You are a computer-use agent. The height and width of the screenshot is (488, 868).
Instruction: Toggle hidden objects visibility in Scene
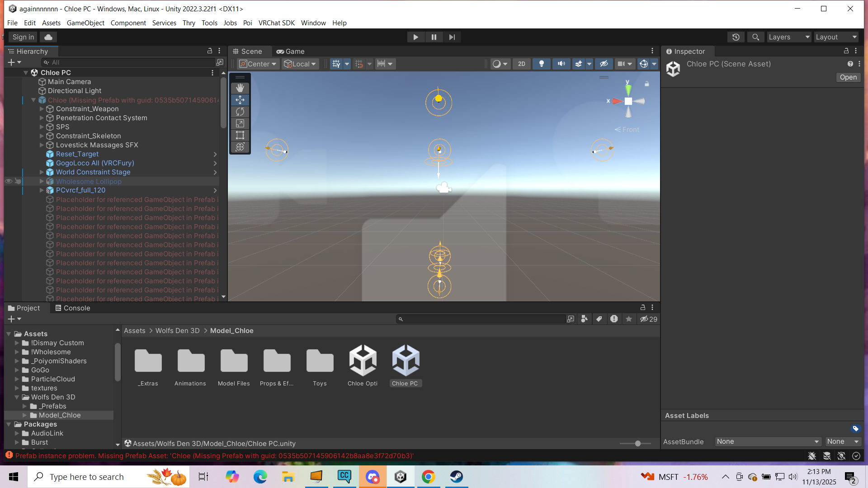[x=604, y=64]
